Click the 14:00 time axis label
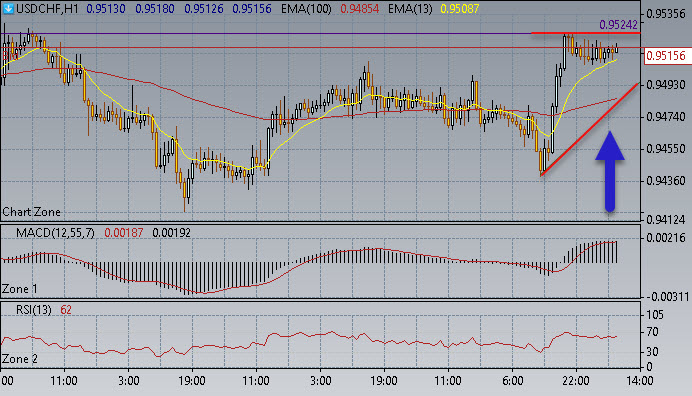The height and width of the screenshot is (396, 692). pos(640,381)
